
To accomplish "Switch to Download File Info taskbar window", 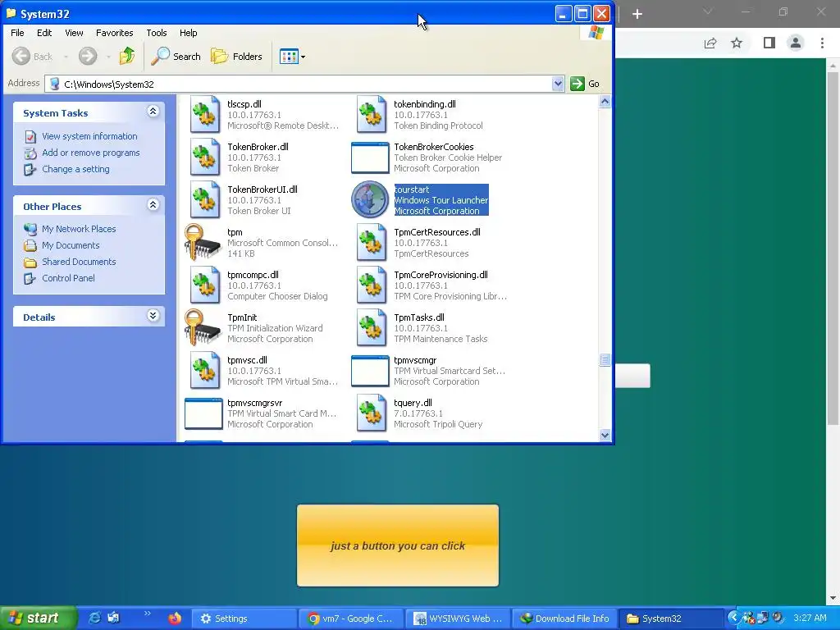I will click(564, 619).
